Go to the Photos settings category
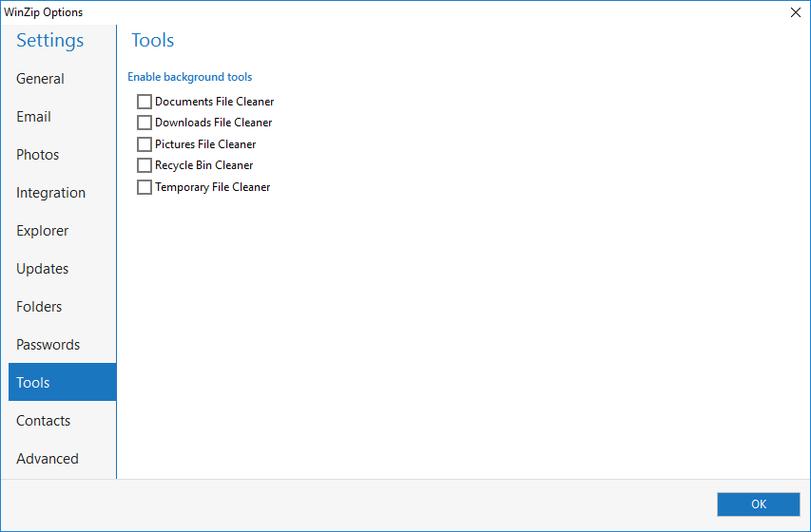This screenshot has width=811, height=532. click(62, 155)
